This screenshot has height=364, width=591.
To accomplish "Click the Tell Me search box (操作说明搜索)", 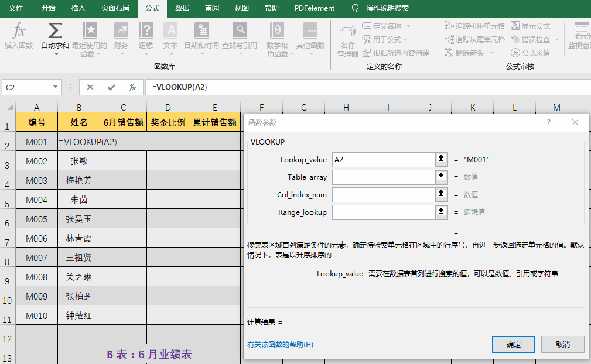I will [x=388, y=8].
